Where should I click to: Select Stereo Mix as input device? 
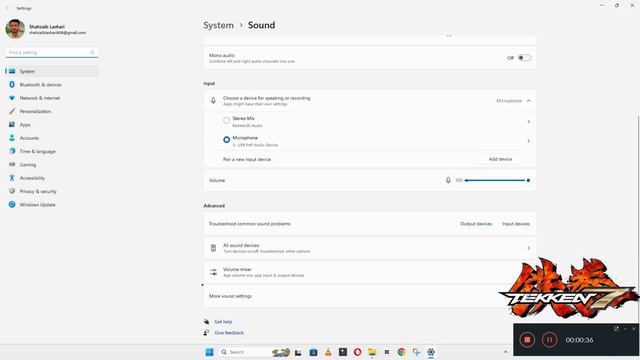click(x=227, y=120)
